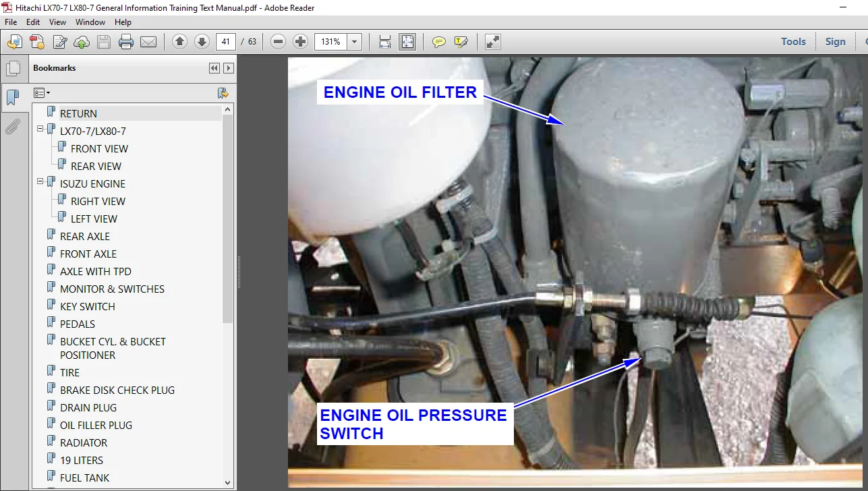This screenshot has width=868, height=491.
Task: Select the Highlight text tool
Action: tap(461, 42)
